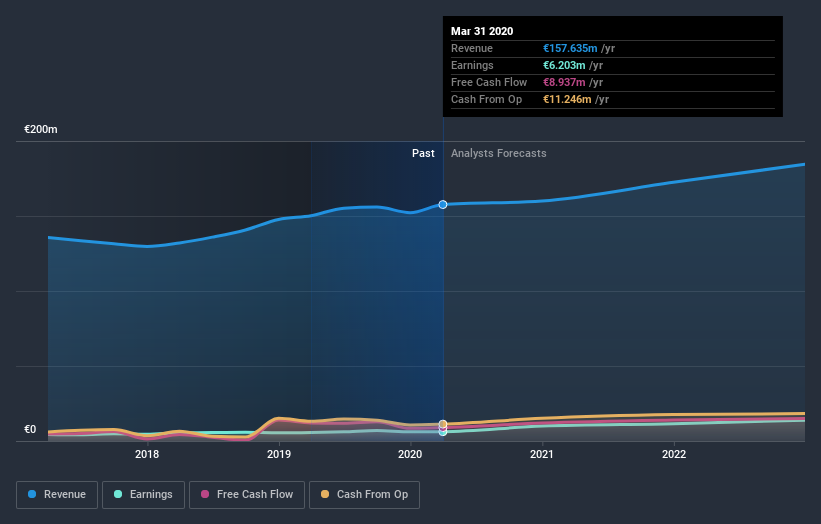Click the tooltip Earnings row label
This screenshot has height=524, width=821.
coord(472,65)
